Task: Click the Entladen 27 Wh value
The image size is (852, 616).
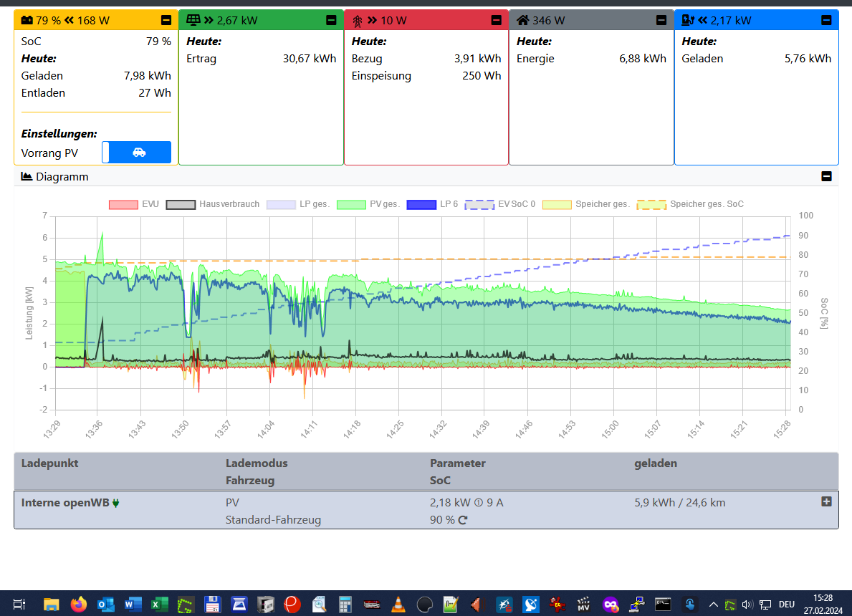Action: click(x=154, y=93)
